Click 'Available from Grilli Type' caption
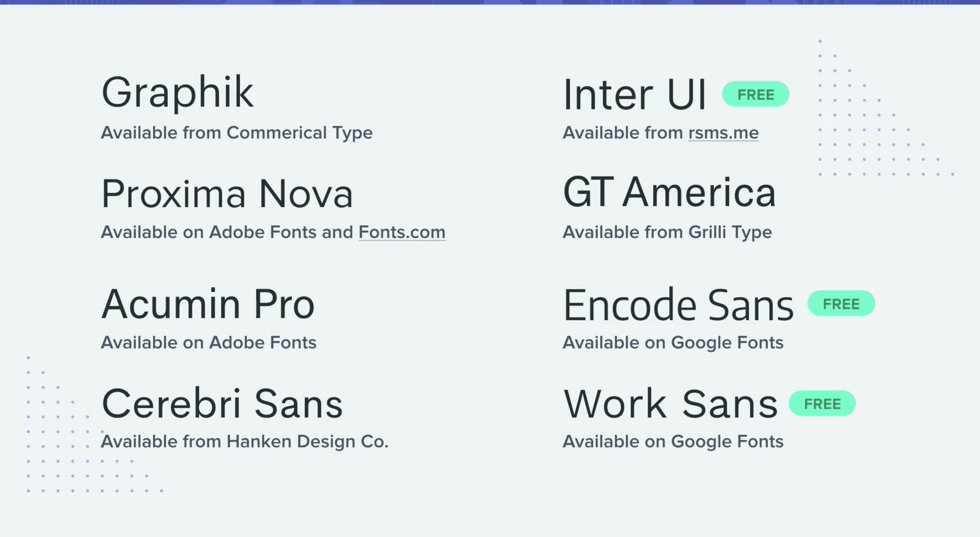 (x=667, y=232)
